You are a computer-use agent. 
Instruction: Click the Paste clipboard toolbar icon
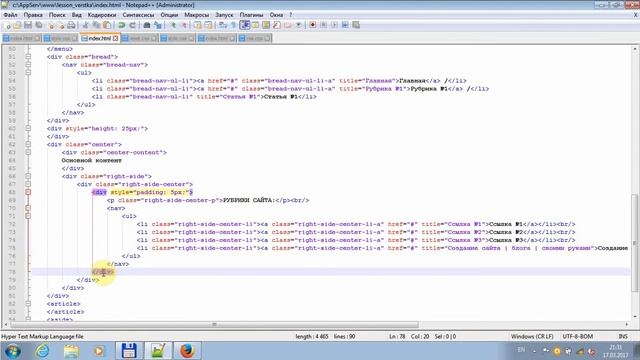click(x=107, y=25)
